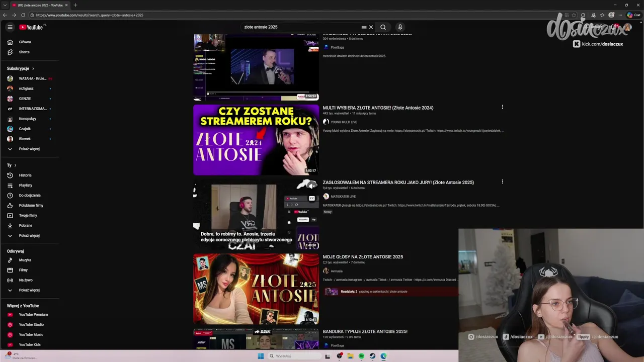Click the search magnifier button
Viewport: 644px width, 362px height.
click(x=383, y=27)
